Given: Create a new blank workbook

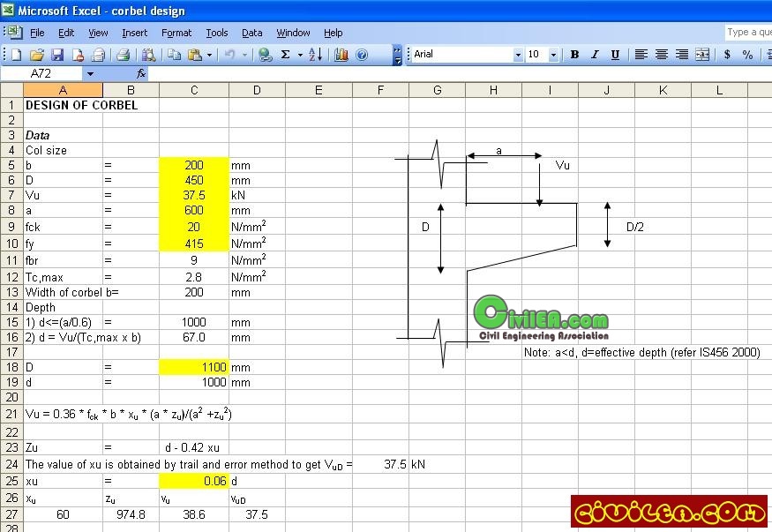Looking at the screenshot, I should tap(16, 55).
